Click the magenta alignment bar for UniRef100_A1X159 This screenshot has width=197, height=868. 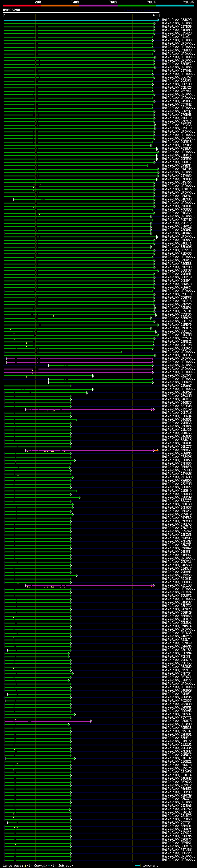coord(90,410)
